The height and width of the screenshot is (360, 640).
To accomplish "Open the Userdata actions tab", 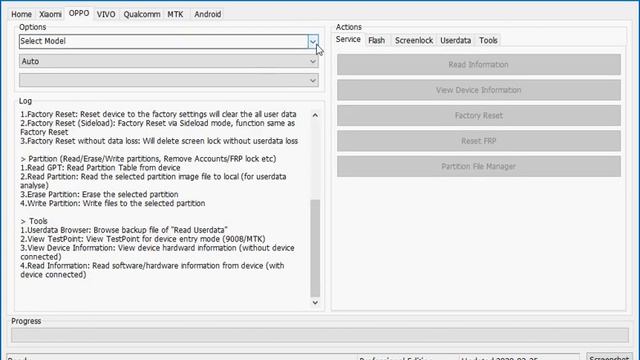I will coord(456,40).
